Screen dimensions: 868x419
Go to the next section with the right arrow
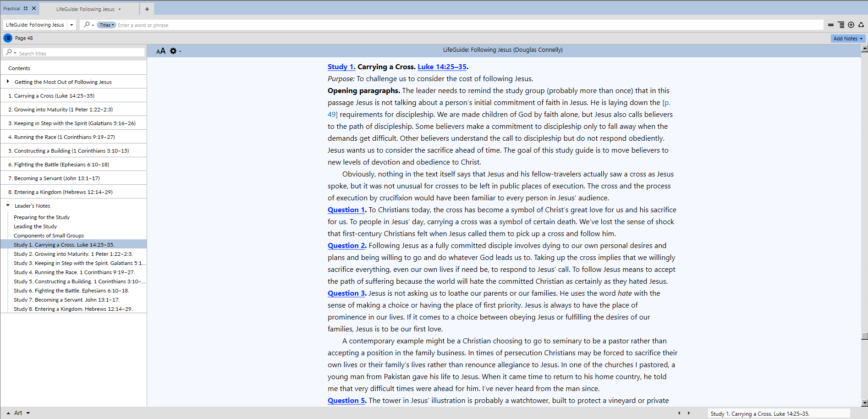689,413
